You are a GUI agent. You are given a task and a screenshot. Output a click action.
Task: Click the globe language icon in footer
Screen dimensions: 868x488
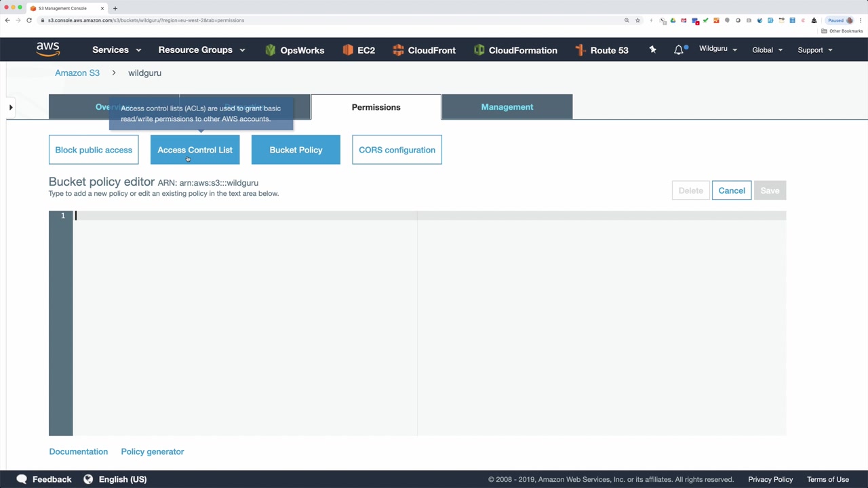coord(88,479)
